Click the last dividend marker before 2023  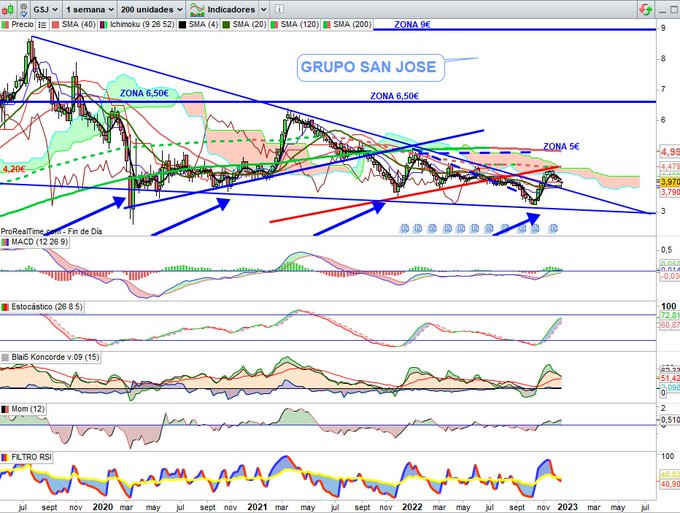(x=553, y=229)
